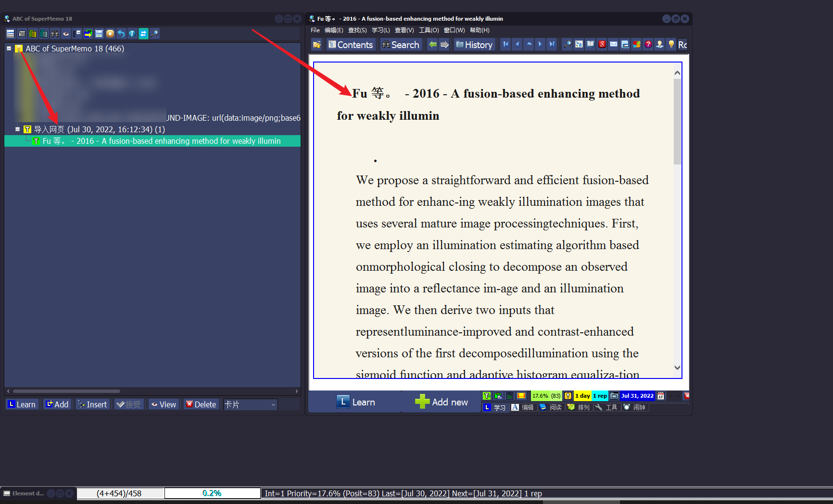Screen dimensions: 833x504
Task: Click the floppy disk Save icon
Action: pos(99,33)
